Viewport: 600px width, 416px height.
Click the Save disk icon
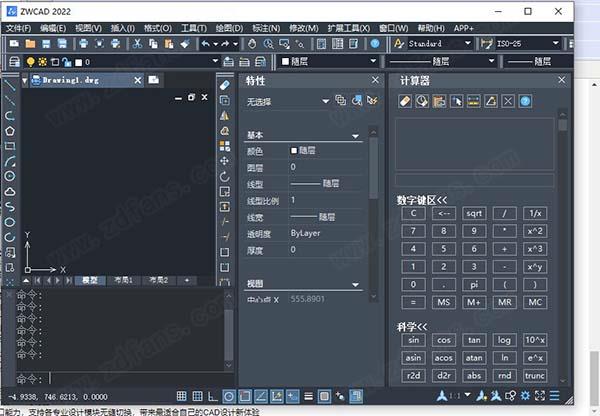click(46, 44)
